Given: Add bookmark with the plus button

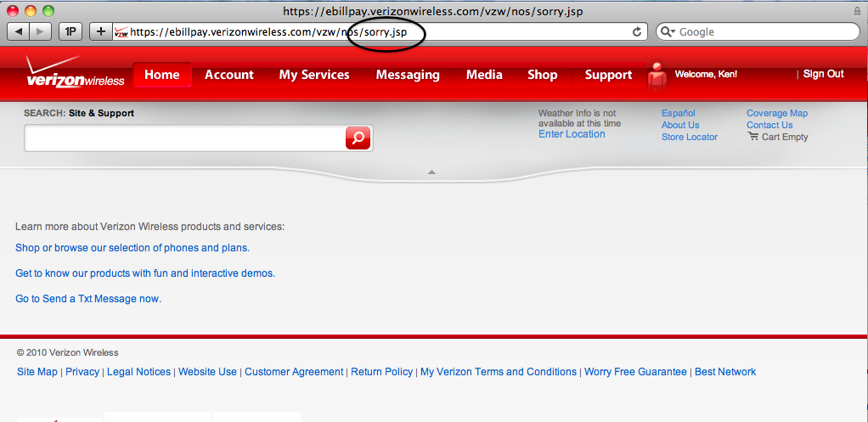Looking at the screenshot, I should [x=101, y=31].
